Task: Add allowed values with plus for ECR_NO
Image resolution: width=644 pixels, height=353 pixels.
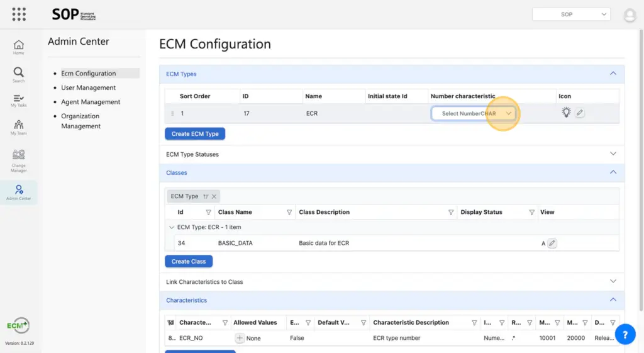Action: coord(240,338)
